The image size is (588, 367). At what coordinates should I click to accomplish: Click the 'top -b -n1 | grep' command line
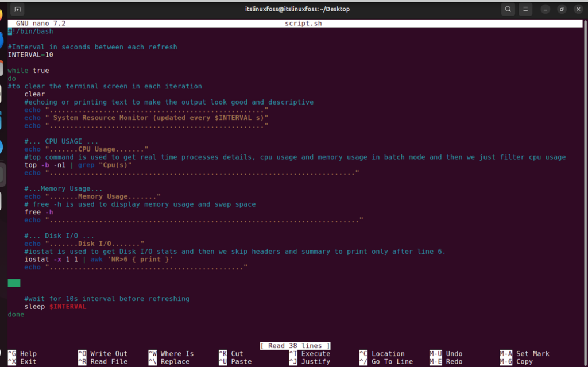tap(78, 165)
